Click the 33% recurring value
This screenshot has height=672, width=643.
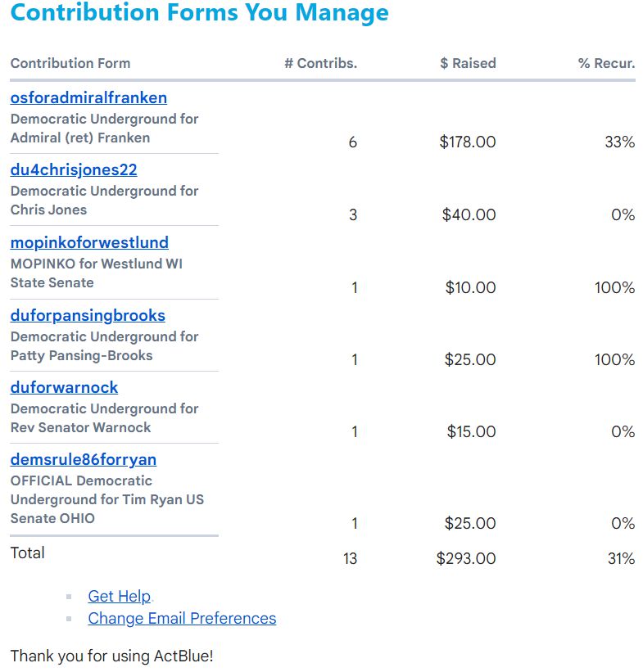619,142
